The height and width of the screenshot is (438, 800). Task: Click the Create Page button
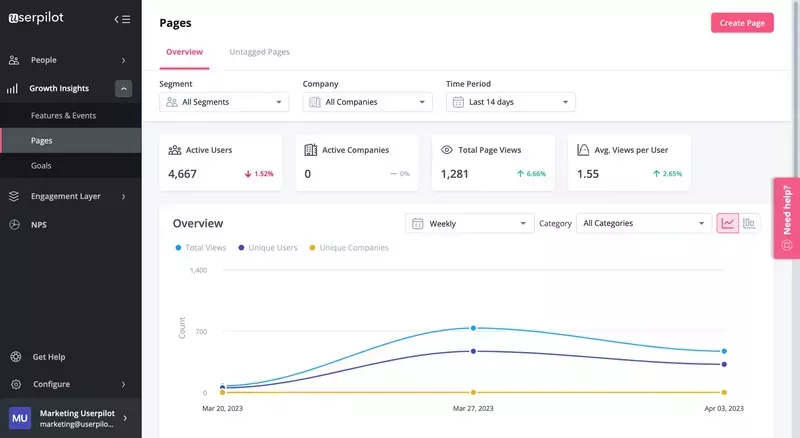[x=741, y=23]
